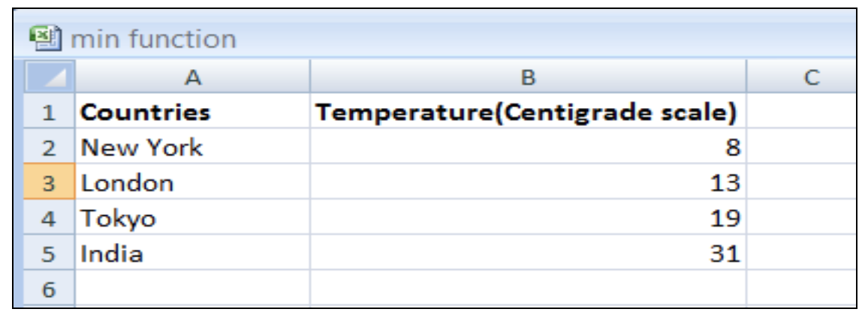Screen dimensions: 868x318
Task: Click the Select All corner triangle
Action: coord(50,76)
